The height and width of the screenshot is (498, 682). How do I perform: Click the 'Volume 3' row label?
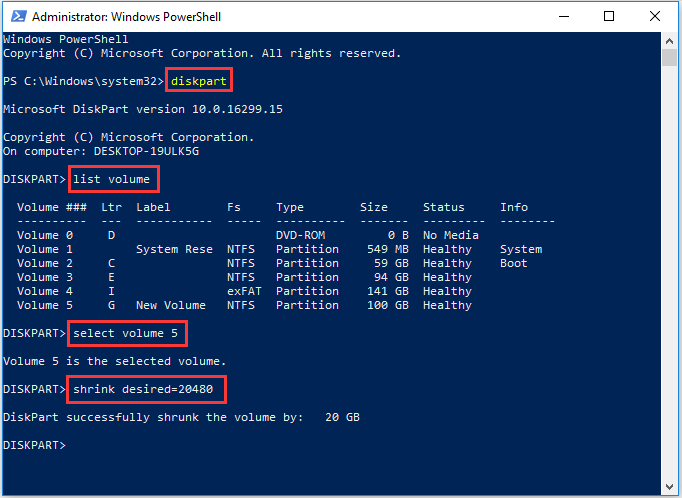click(x=45, y=277)
